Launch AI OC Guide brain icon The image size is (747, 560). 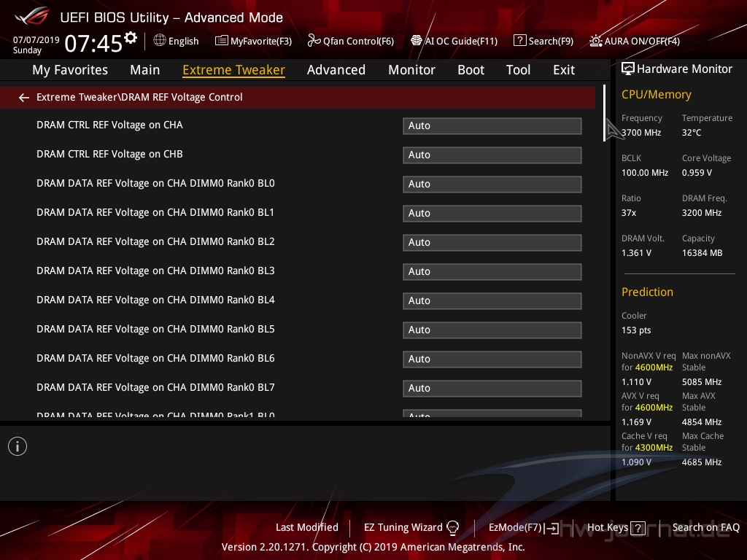point(417,41)
